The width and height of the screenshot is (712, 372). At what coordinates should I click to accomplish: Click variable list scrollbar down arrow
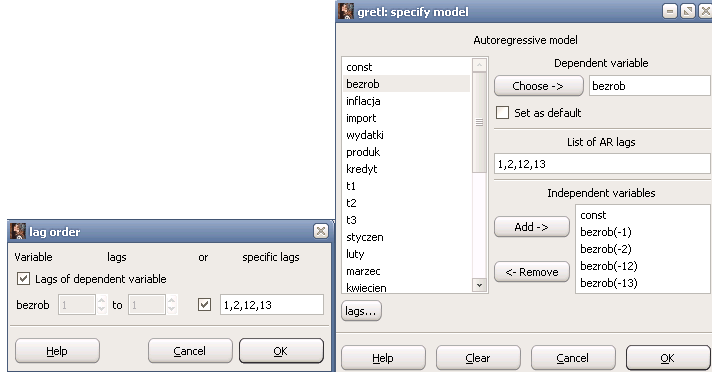pyautogui.click(x=479, y=285)
